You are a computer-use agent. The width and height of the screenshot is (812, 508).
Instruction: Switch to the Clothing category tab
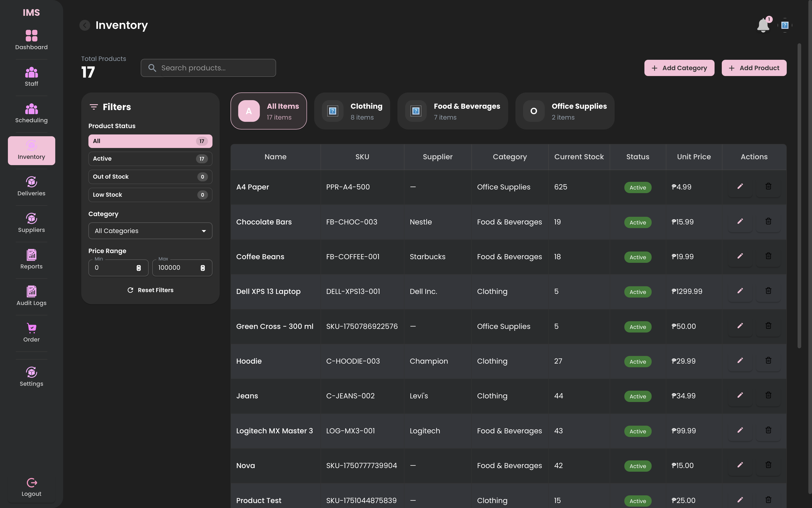352,111
